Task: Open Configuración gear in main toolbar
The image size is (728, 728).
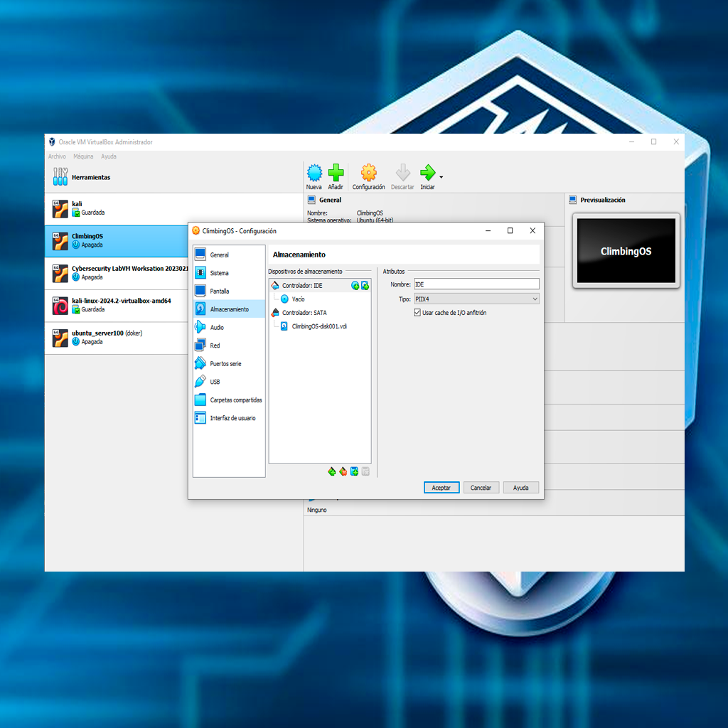Action: (x=369, y=173)
